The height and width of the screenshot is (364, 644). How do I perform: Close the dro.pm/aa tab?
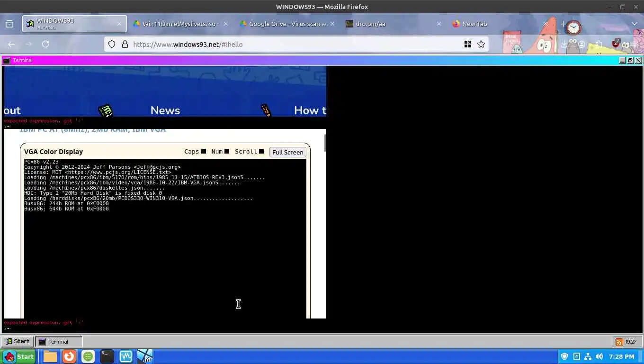[x=438, y=24]
